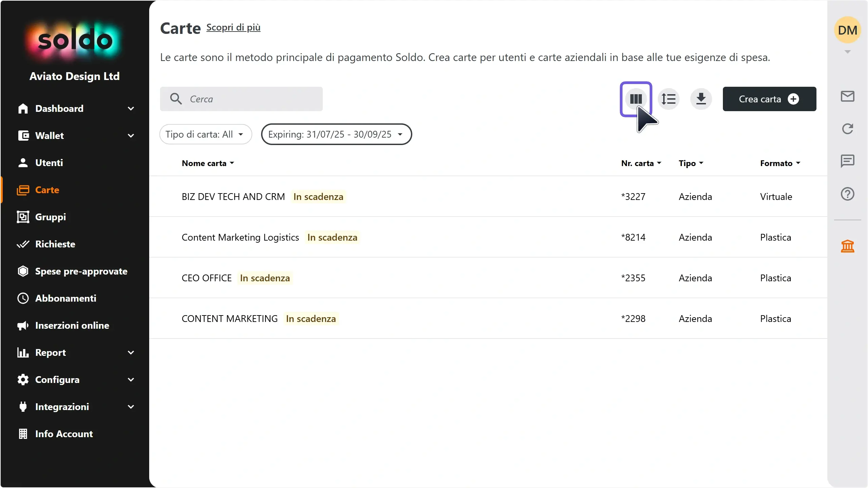This screenshot has height=488, width=868.
Task: Navigate to Spese pre-approvate
Action: click(81, 271)
